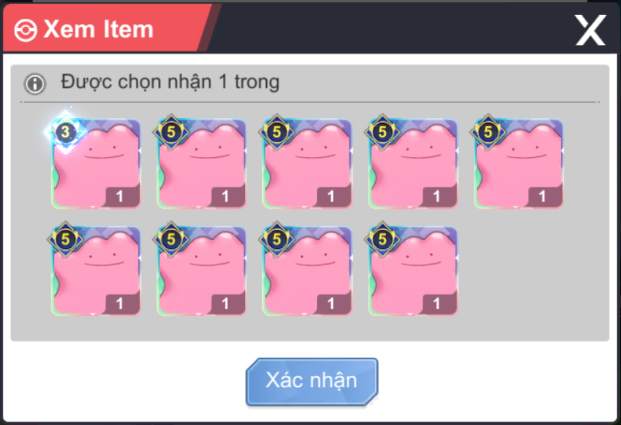Click the Pokéball icon in Xem Item header
Image resolution: width=621 pixels, height=425 pixels.
pyautogui.click(x=26, y=30)
